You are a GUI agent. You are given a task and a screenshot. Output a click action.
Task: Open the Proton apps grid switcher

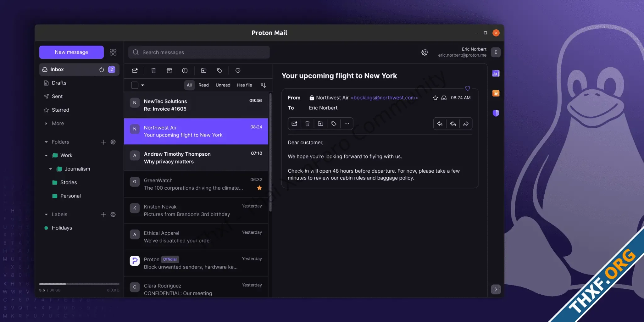pos(113,52)
